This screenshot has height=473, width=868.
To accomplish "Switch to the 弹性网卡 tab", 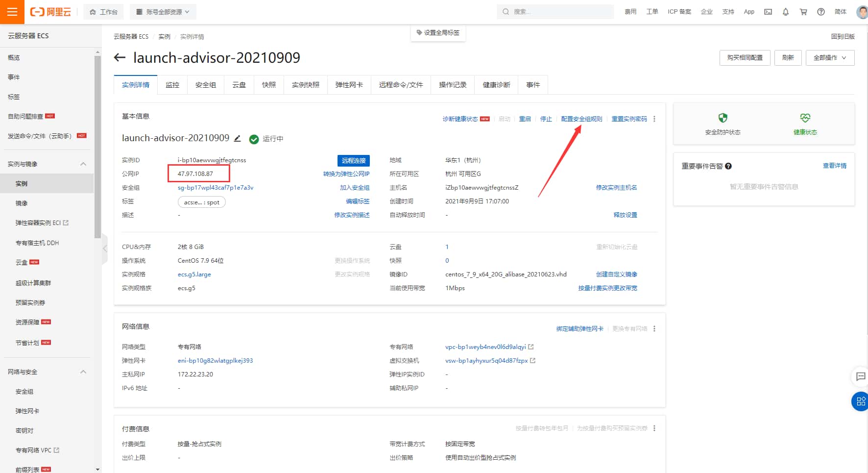I will [x=349, y=84].
